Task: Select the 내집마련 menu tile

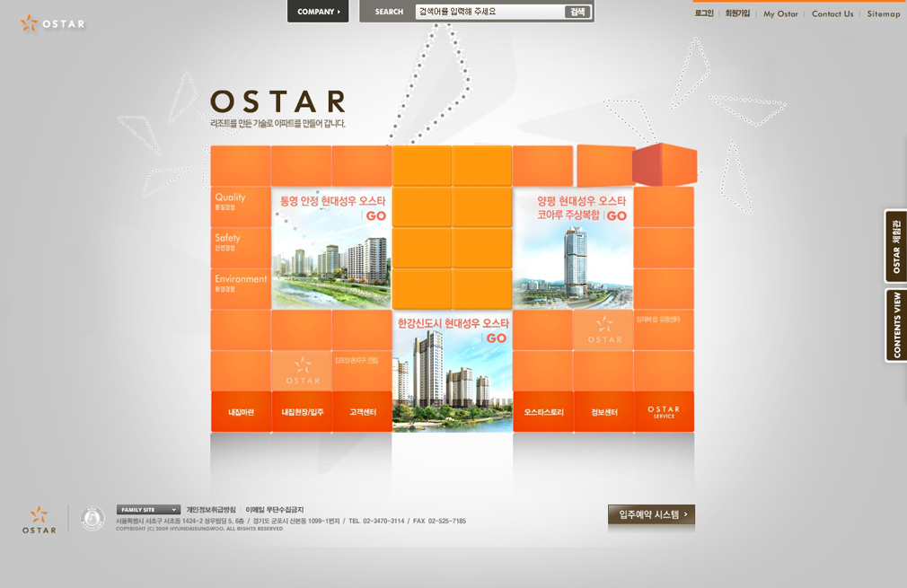Action: click(241, 412)
